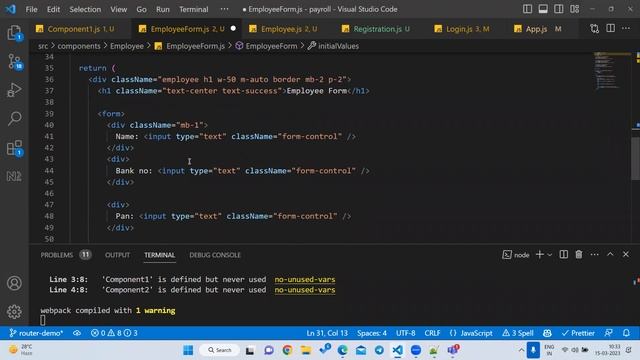Toggle Secondary Side Bar layout icon

[x=558, y=9]
